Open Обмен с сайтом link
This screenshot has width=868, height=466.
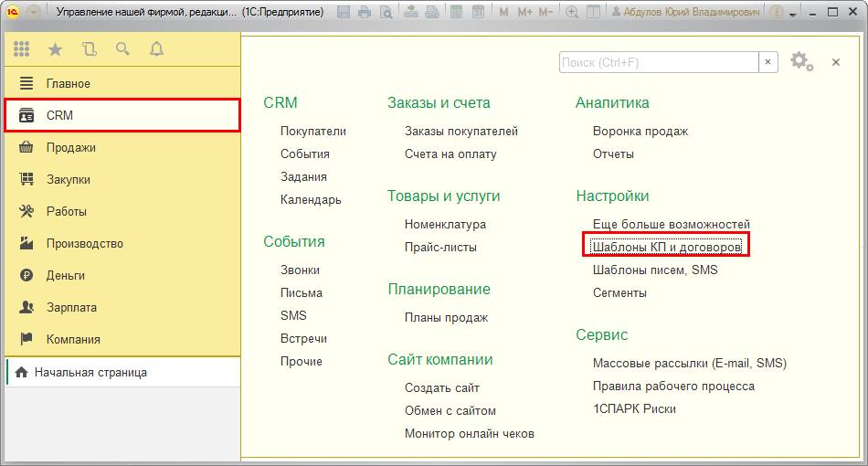[450, 410]
